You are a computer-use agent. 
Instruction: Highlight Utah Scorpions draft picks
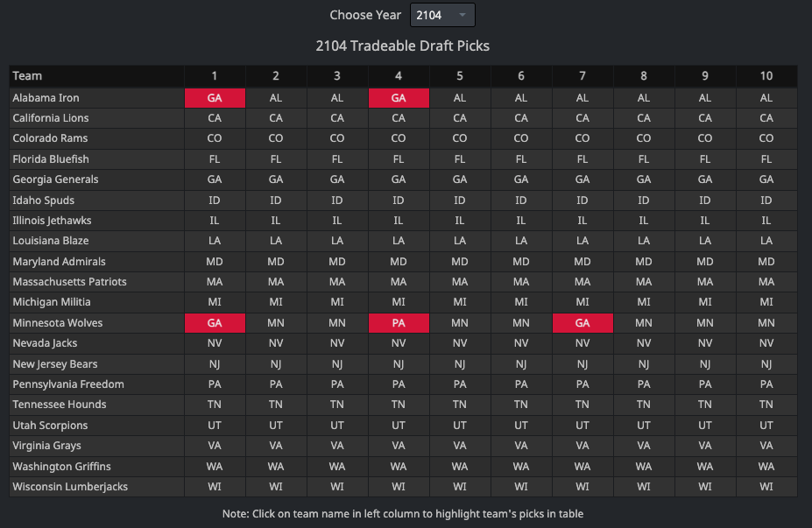pyautogui.click(x=50, y=426)
